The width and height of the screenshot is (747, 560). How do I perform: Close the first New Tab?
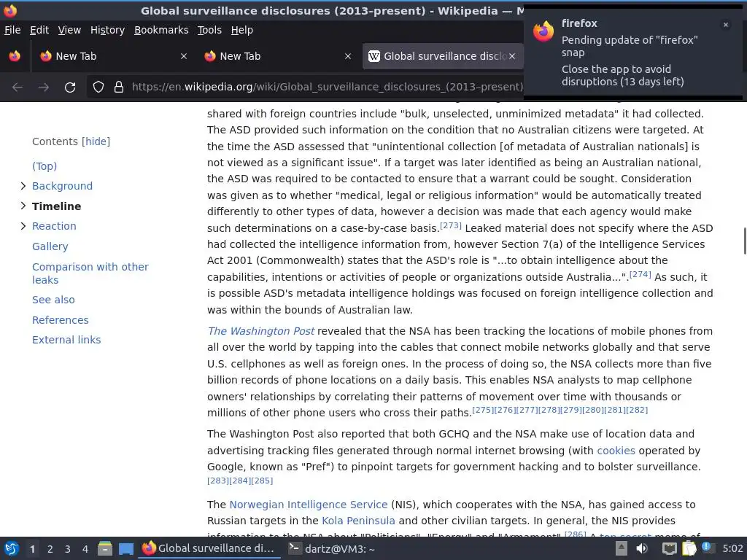[184, 56]
